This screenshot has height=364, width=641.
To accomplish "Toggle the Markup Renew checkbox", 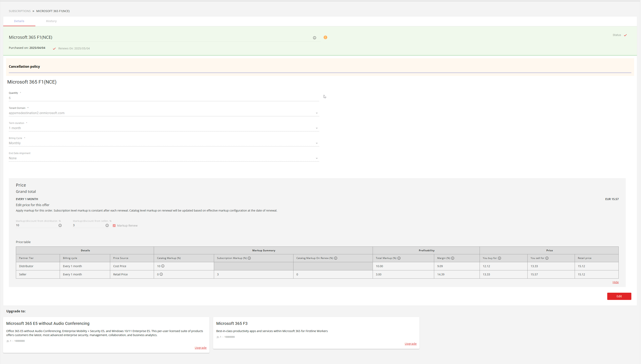I will (x=114, y=226).
